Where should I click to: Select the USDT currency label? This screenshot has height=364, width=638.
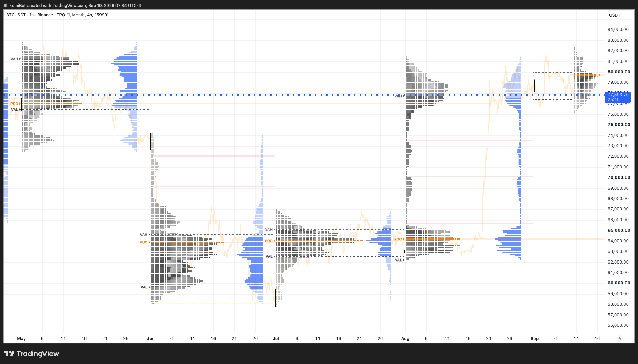(x=615, y=15)
